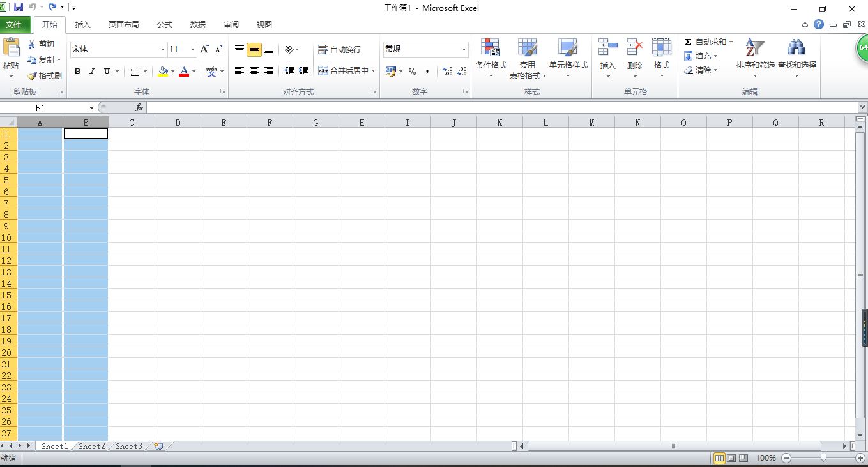
Task: Switch to the Sheet2 worksheet tab
Action: 91,446
